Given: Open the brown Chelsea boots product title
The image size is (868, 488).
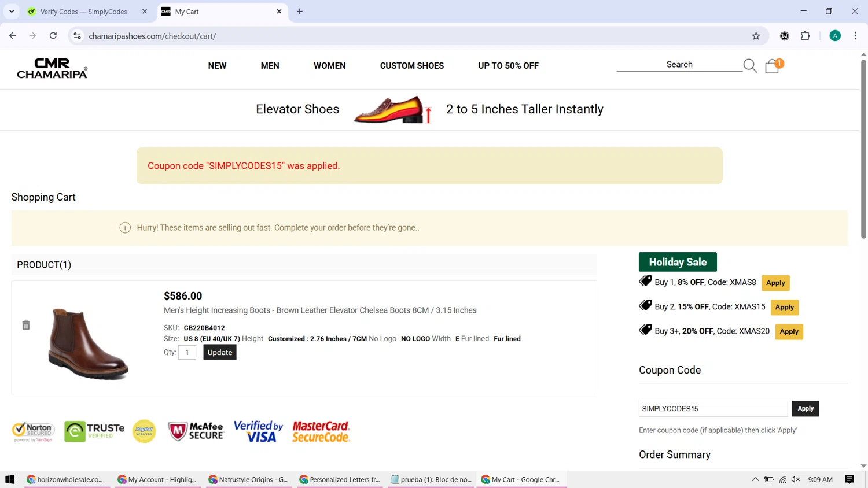Looking at the screenshot, I should (320, 310).
